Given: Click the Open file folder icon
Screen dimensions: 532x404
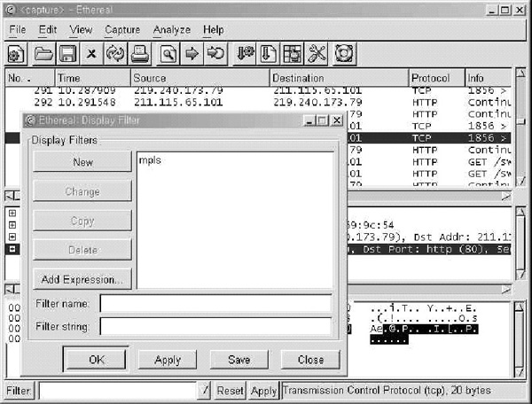Looking at the screenshot, I should (x=43, y=54).
